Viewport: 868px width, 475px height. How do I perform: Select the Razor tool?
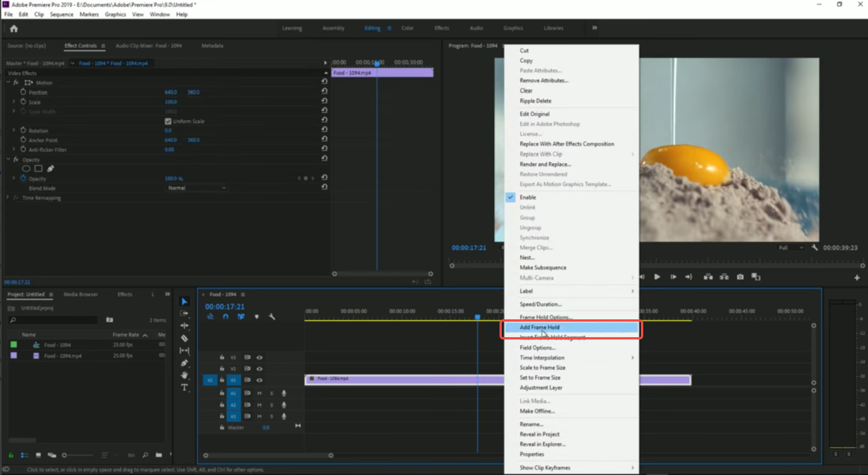[x=184, y=339]
